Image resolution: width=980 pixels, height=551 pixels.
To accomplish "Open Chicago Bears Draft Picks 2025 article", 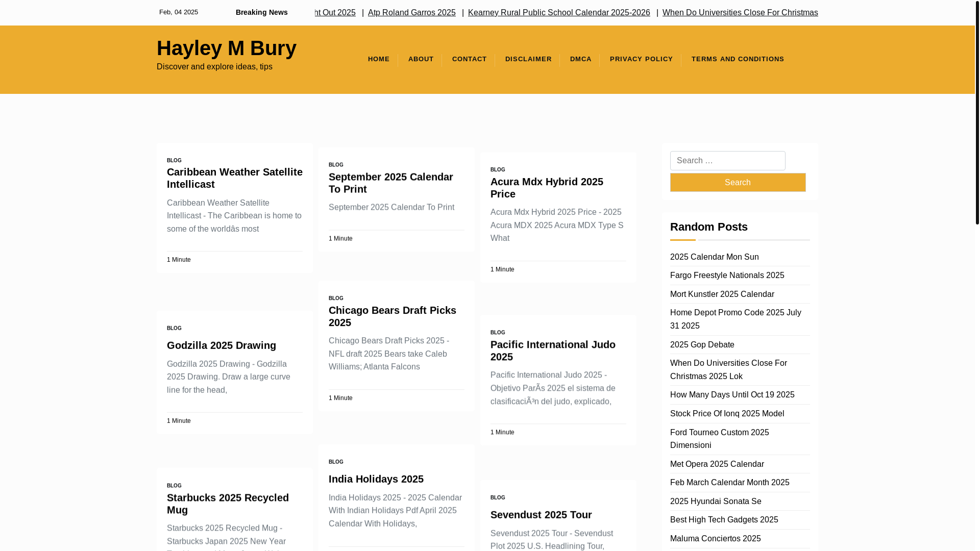I will [392, 316].
